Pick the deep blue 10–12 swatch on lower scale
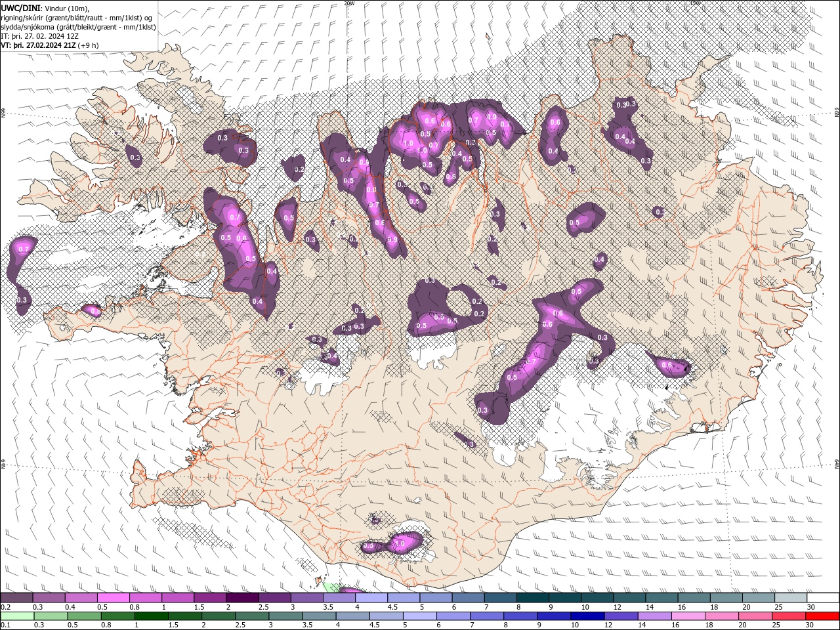840x630 pixels. pos(587,616)
